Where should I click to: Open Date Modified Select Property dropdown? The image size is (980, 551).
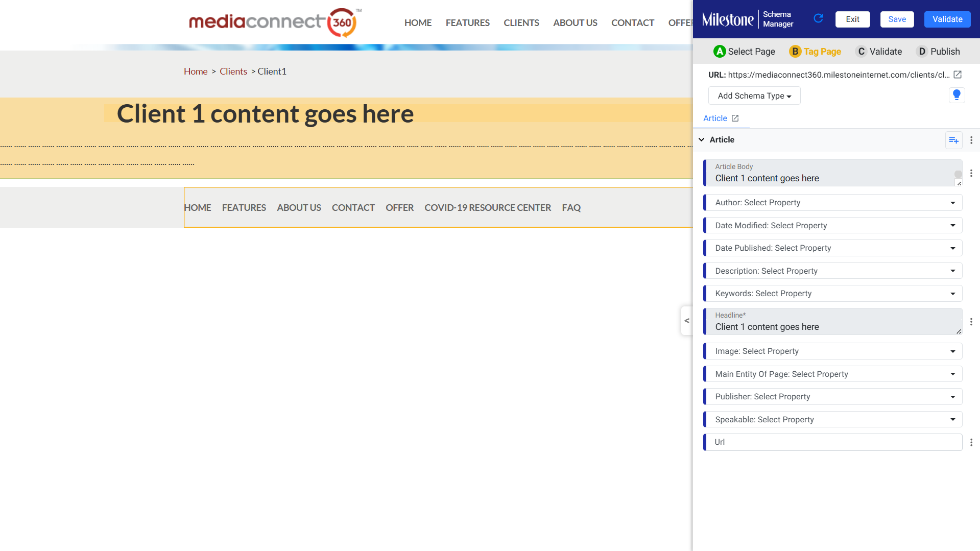[x=833, y=225]
